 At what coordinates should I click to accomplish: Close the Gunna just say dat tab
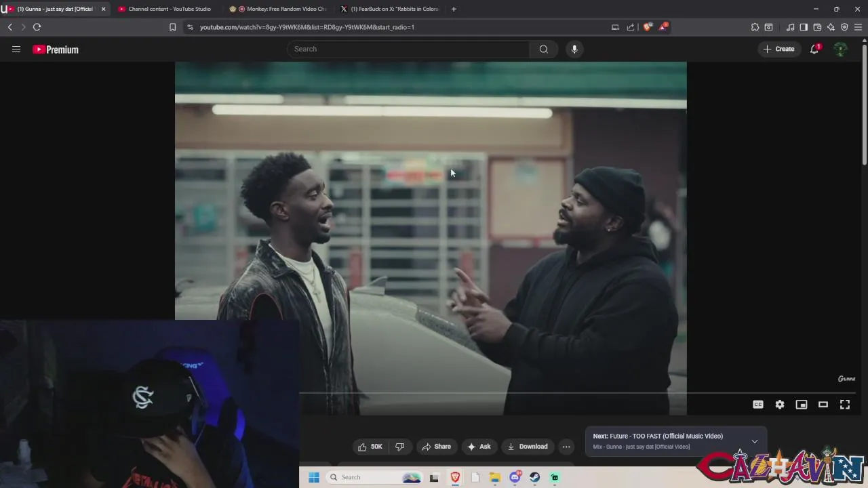point(104,9)
